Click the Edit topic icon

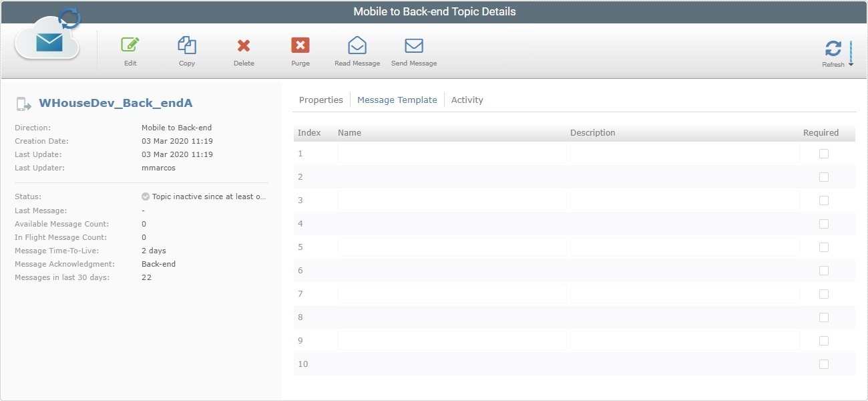[130, 45]
